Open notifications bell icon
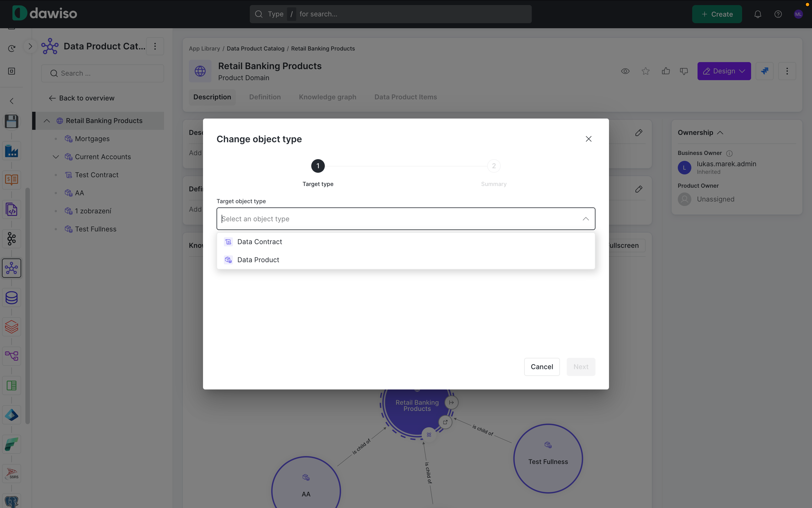 coord(758,14)
